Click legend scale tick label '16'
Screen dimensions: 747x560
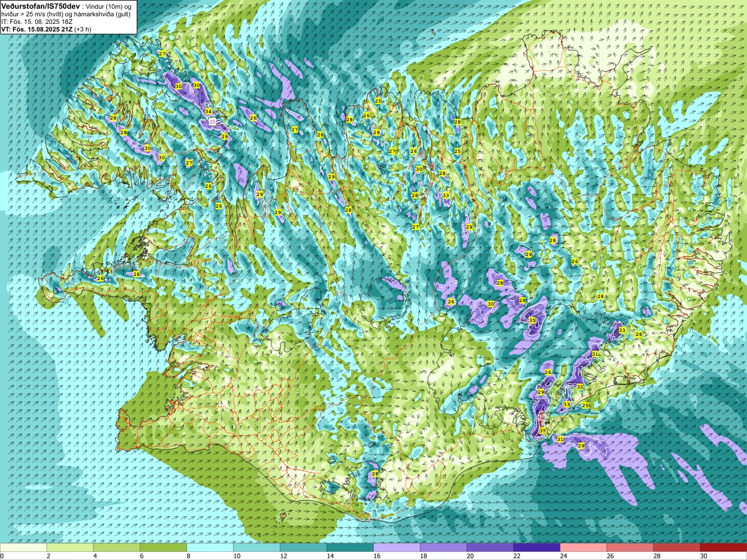coord(376,556)
